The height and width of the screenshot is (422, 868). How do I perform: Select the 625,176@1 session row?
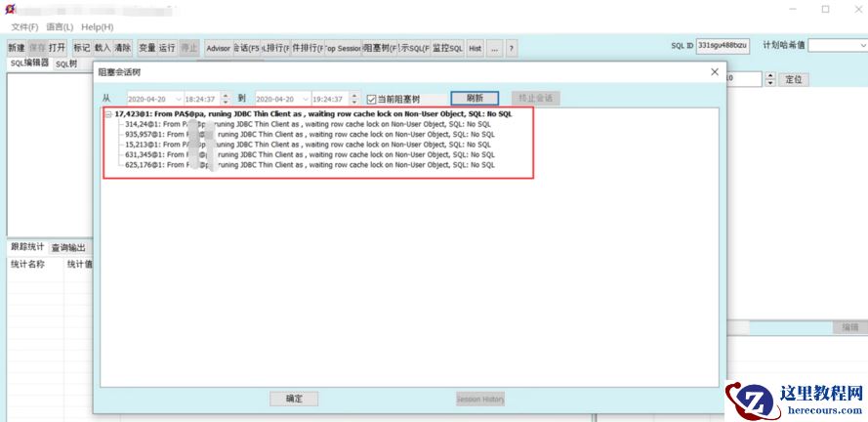[310, 165]
